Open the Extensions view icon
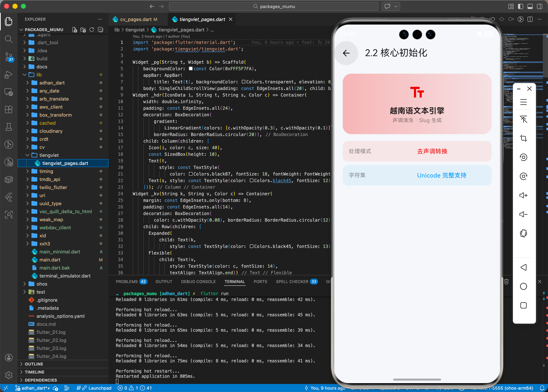This screenshot has width=548, height=392. tap(9, 109)
